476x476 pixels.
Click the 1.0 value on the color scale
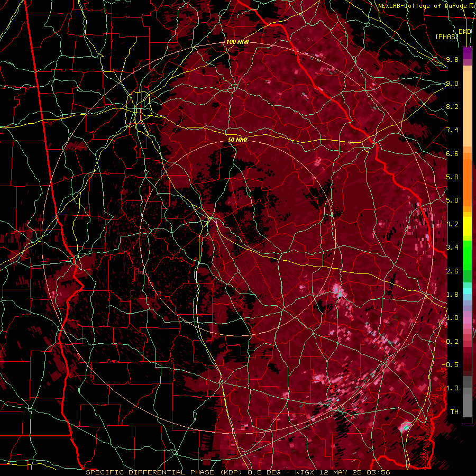tap(452, 318)
